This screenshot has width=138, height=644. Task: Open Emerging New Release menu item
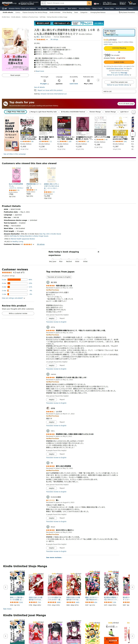[98, 12]
